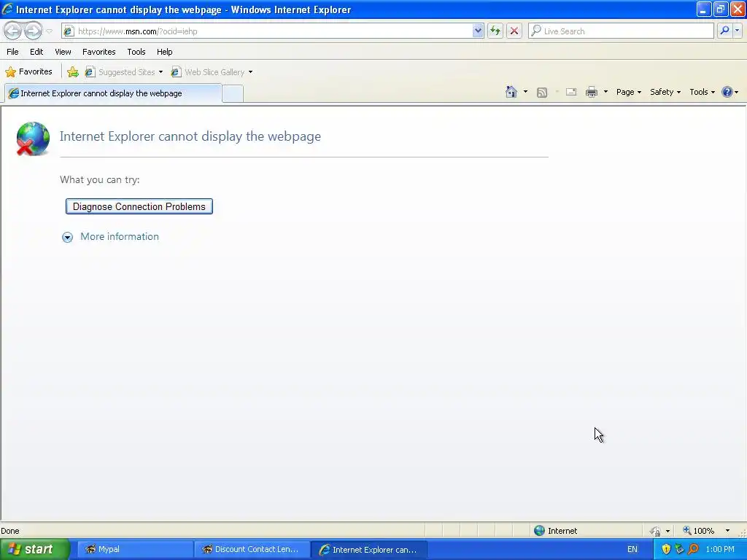Open the Tools menu in menu bar
This screenshot has height=560, width=747.
[x=136, y=52]
